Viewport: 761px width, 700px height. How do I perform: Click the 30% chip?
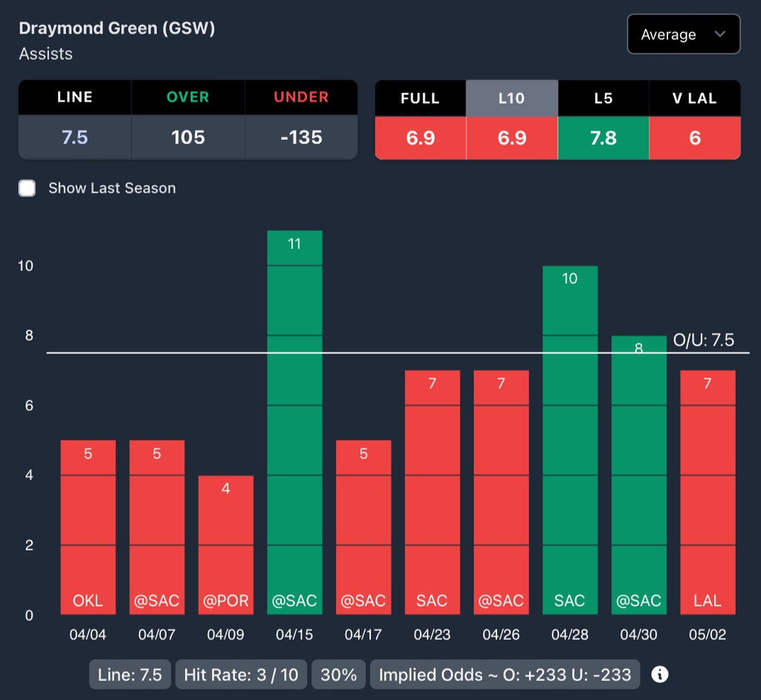[x=338, y=674]
